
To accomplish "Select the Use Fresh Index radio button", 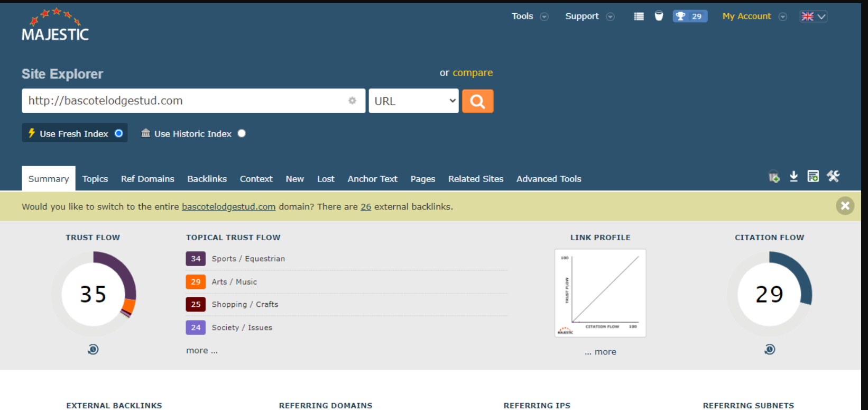I will 119,133.
